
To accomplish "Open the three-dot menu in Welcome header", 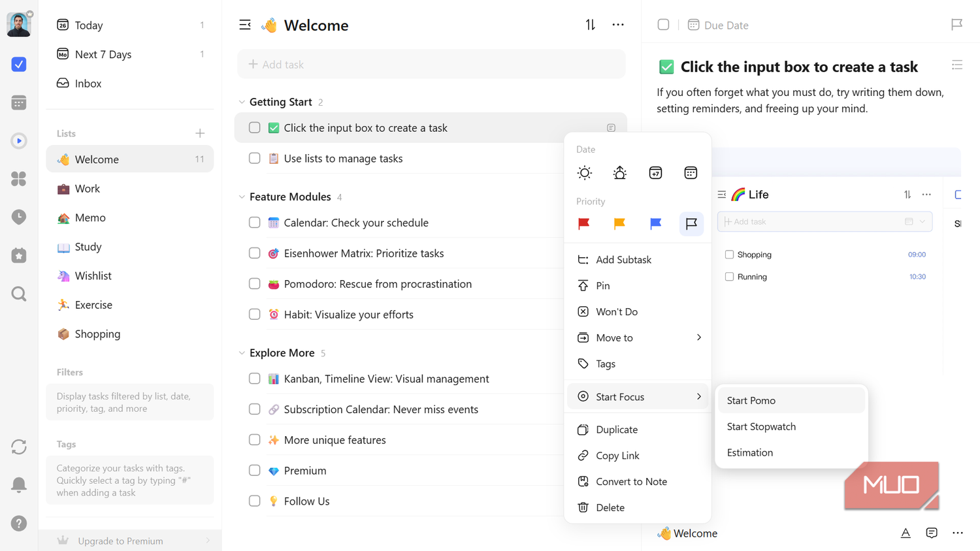I will click(x=618, y=25).
